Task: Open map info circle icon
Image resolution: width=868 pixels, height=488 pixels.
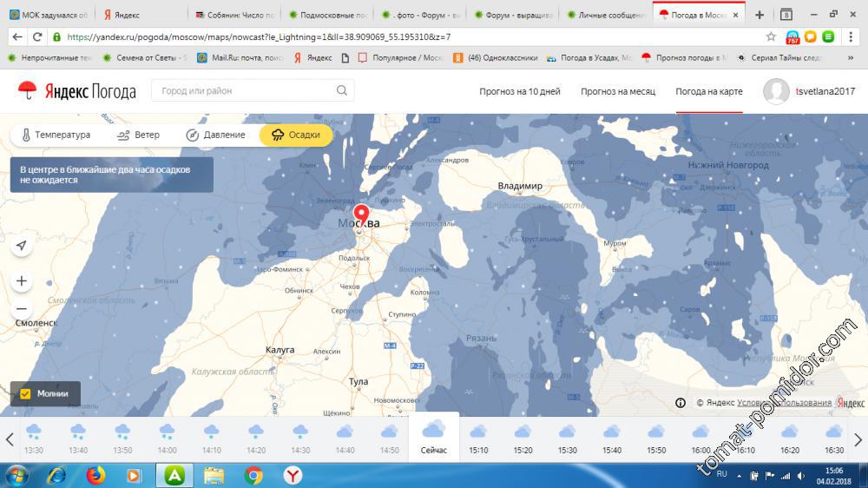Action: (681, 403)
